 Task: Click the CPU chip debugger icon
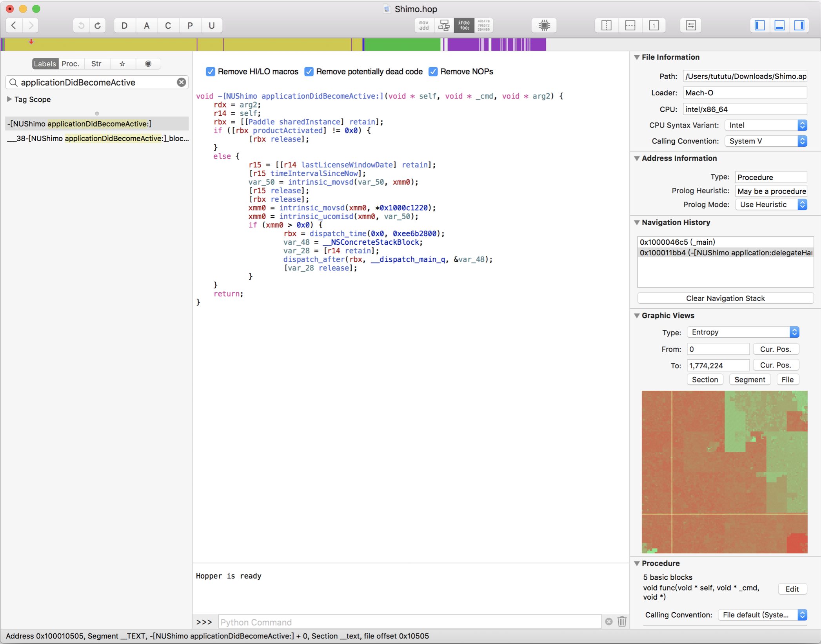pos(544,25)
